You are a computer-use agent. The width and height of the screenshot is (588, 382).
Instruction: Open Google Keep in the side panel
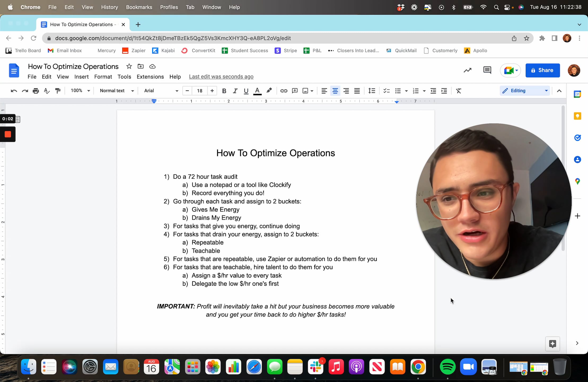pyautogui.click(x=578, y=116)
